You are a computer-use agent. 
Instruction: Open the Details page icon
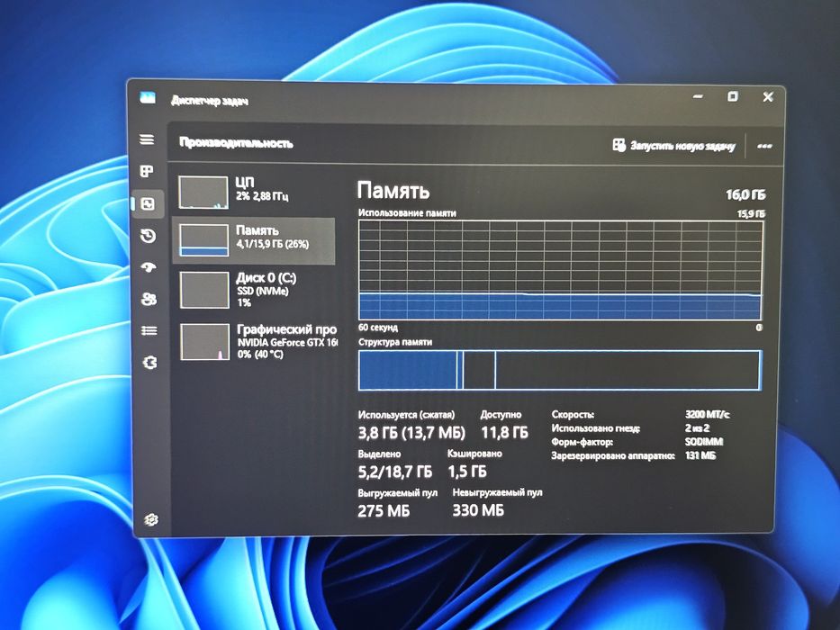(x=149, y=330)
